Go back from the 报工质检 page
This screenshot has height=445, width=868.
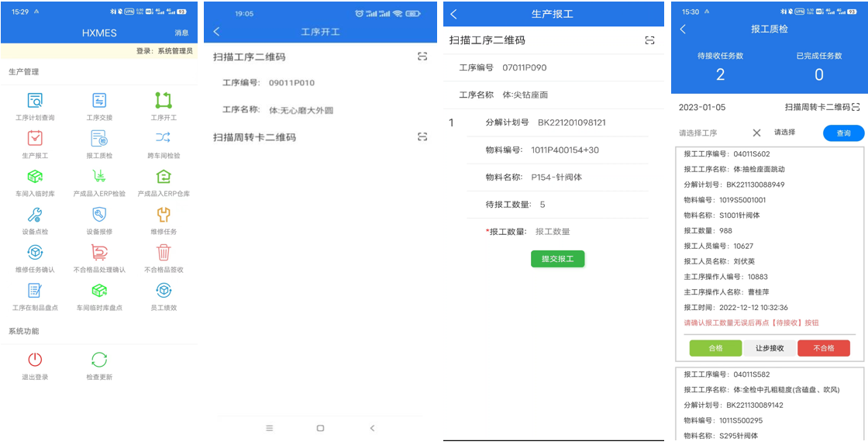click(x=683, y=29)
